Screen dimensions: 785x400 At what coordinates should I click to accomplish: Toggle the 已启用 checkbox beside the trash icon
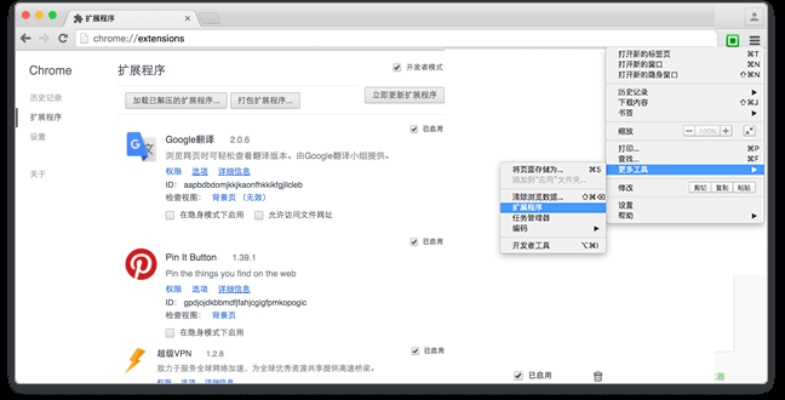(x=519, y=375)
